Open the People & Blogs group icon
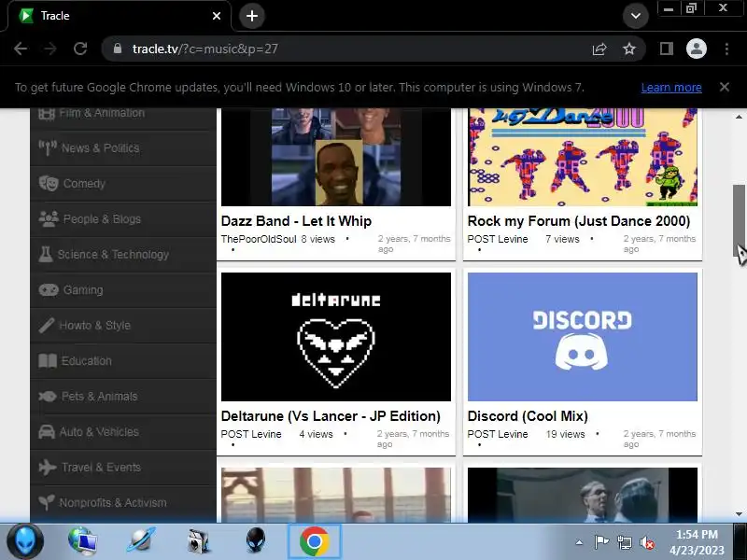747x560 pixels. 49,218
